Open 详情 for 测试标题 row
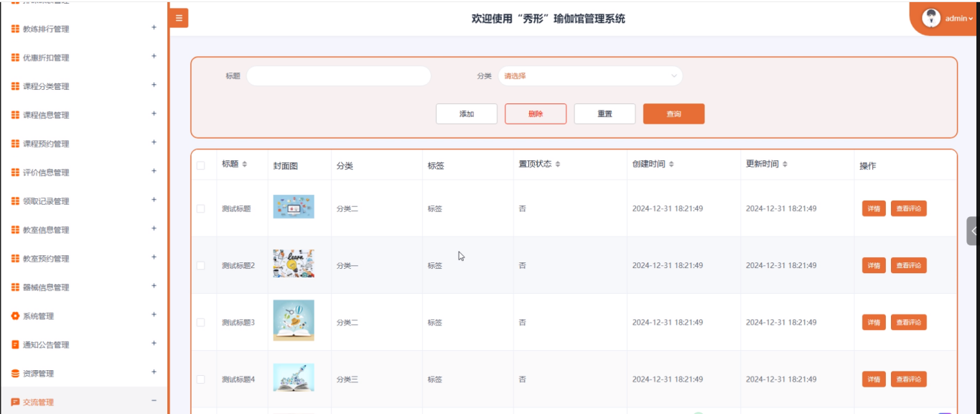Viewport: 980px width, 414px height. coord(874,208)
